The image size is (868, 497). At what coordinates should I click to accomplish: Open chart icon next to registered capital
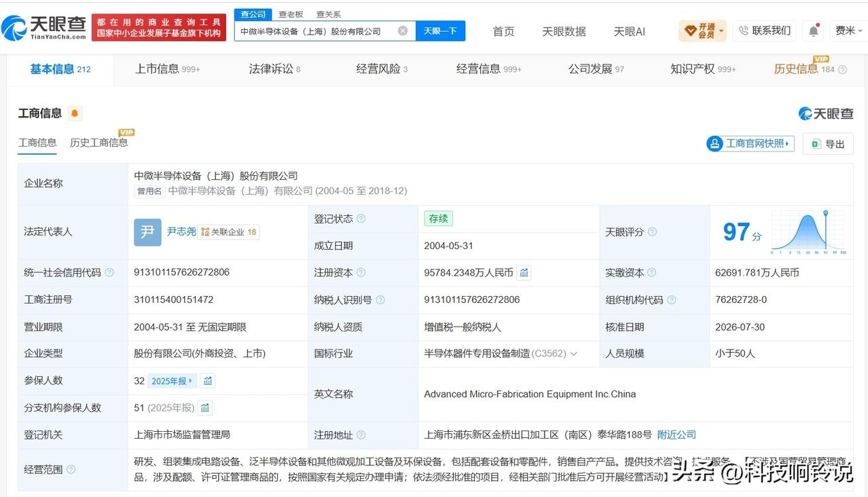[524, 273]
